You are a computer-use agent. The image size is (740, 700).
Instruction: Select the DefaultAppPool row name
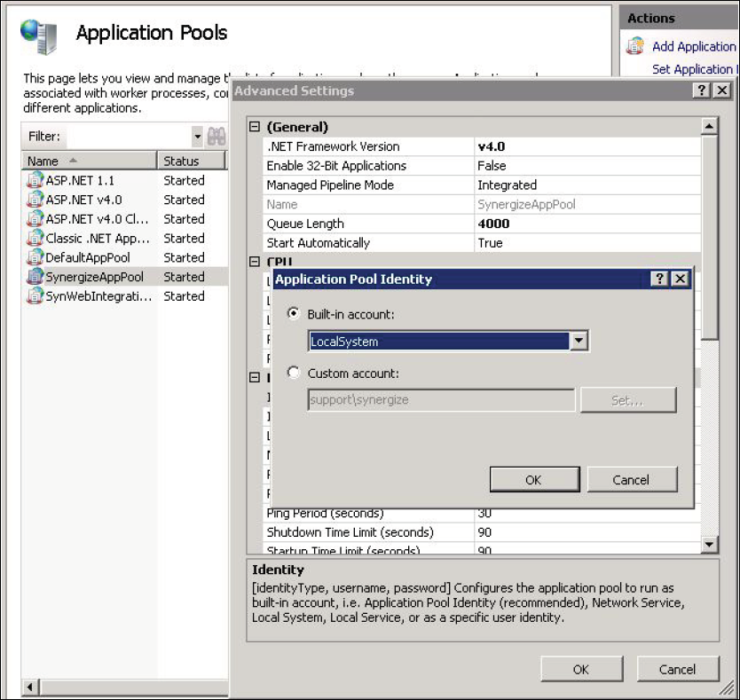click(x=88, y=257)
